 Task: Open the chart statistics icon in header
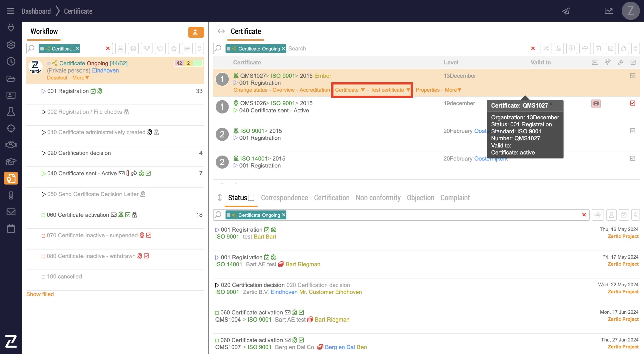pyautogui.click(x=608, y=11)
